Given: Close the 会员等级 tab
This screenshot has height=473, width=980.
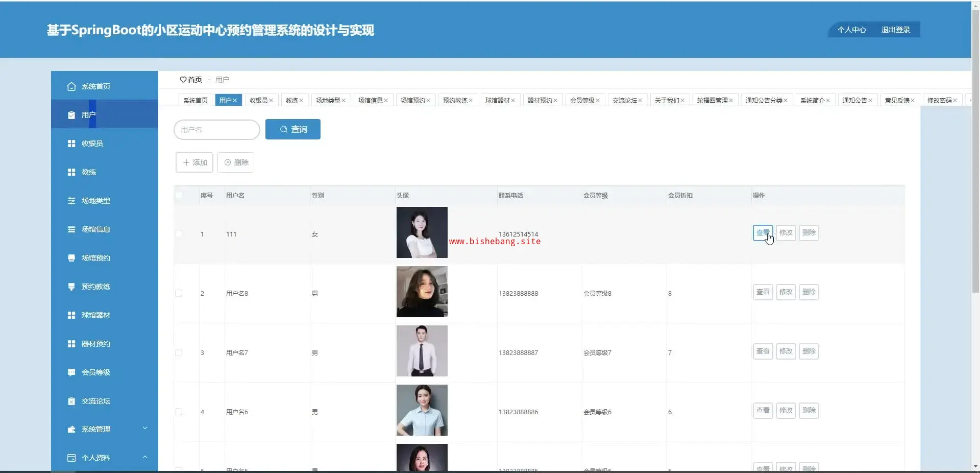Looking at the screenshot, I should (x=598, y=101).
